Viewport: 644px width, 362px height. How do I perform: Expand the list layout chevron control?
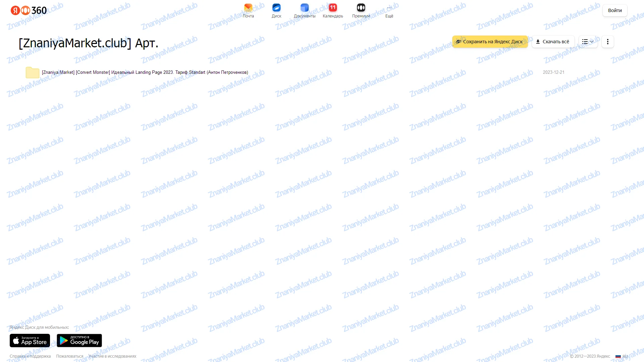tap(591, 42)
